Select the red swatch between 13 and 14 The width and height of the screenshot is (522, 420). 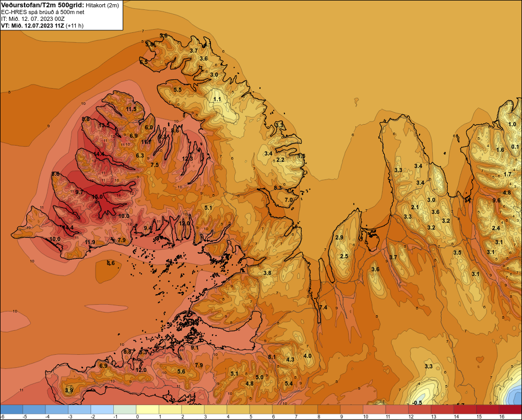coord(442,410)
